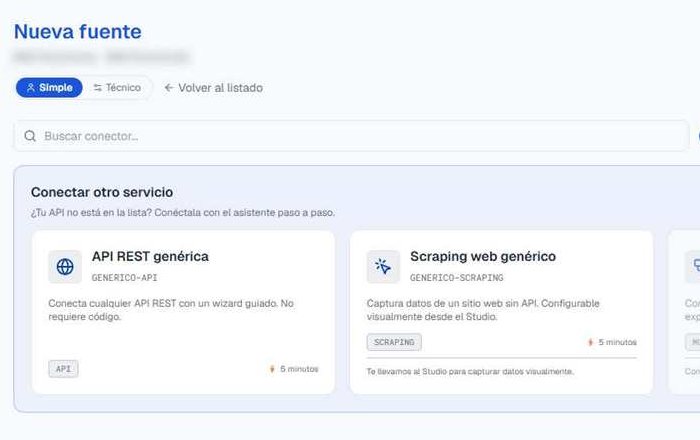
Task: Switch to Simple mode toggle
Action: (x=49, y=87)
